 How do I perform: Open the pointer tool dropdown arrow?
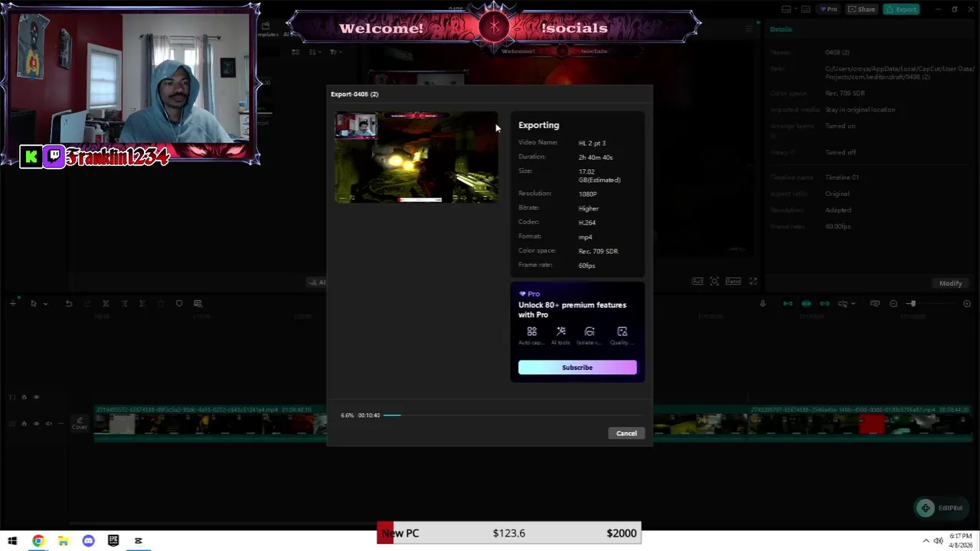[x=45, y=304]
